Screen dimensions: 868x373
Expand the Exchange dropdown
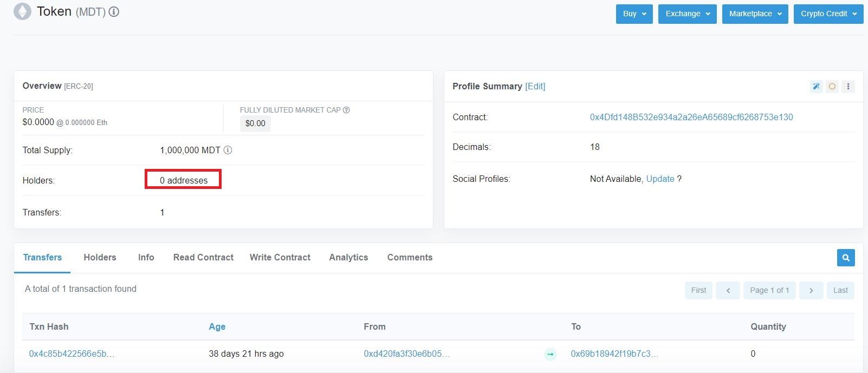(687, 14)
